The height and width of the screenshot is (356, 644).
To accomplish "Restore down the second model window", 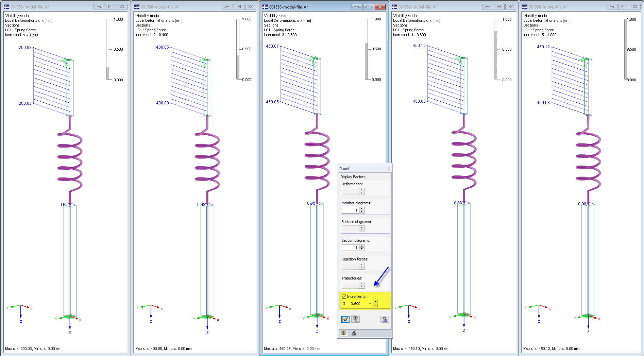I will [239, 6].
